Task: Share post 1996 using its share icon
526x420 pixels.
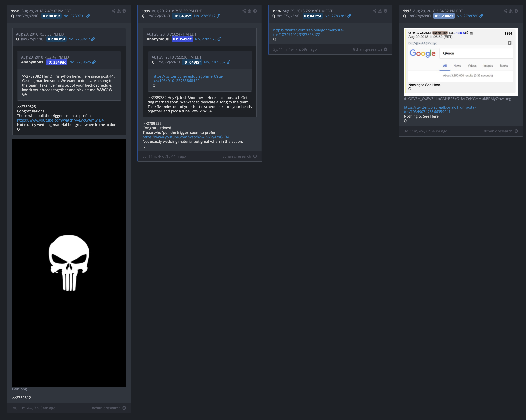Action: [x=113, y=11]
